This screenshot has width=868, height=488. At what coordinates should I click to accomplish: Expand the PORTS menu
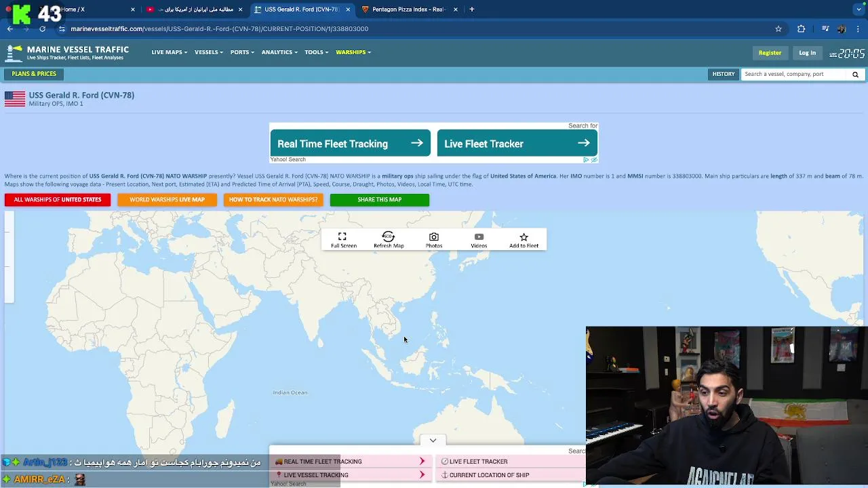(x=242, y=52)
